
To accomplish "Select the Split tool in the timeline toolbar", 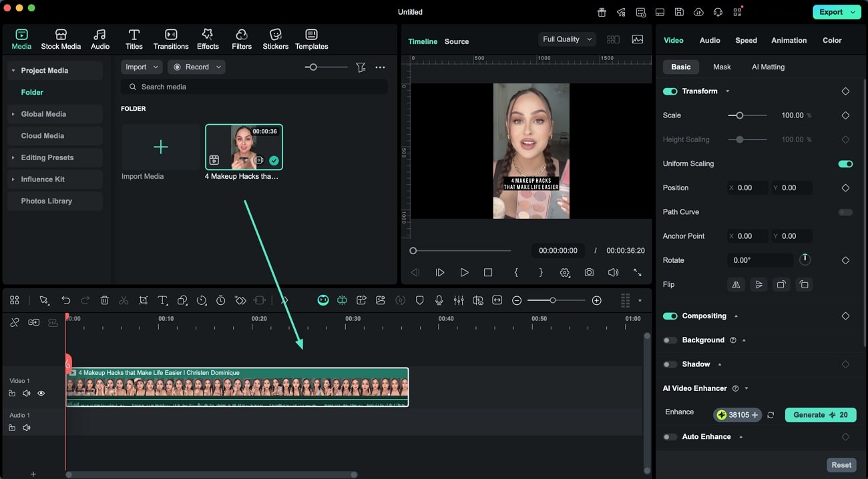I will coord(124,300).
